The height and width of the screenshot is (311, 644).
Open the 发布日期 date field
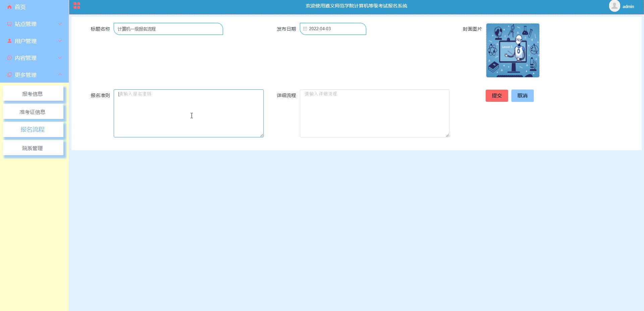(x=333, y=29)
